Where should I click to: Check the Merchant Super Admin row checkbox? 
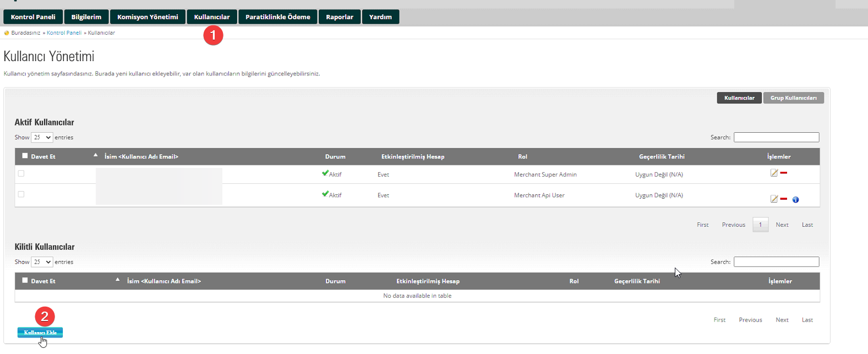(21, 173)
